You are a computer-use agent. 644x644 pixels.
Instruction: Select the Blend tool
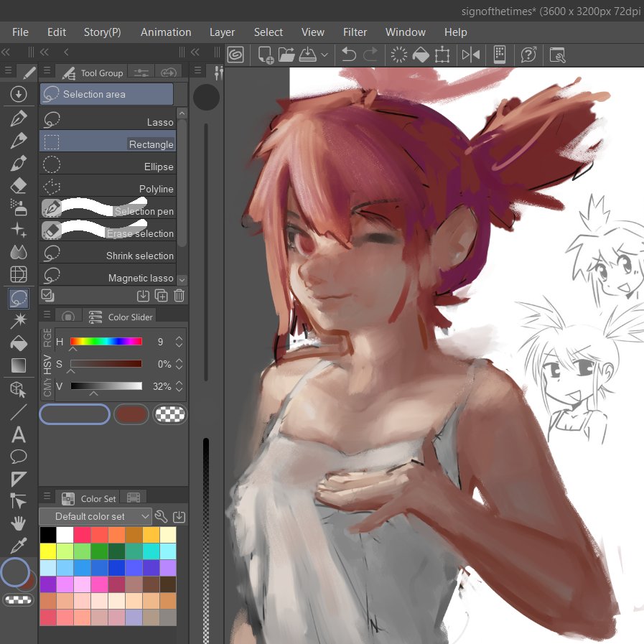click(x=19, y=252)
